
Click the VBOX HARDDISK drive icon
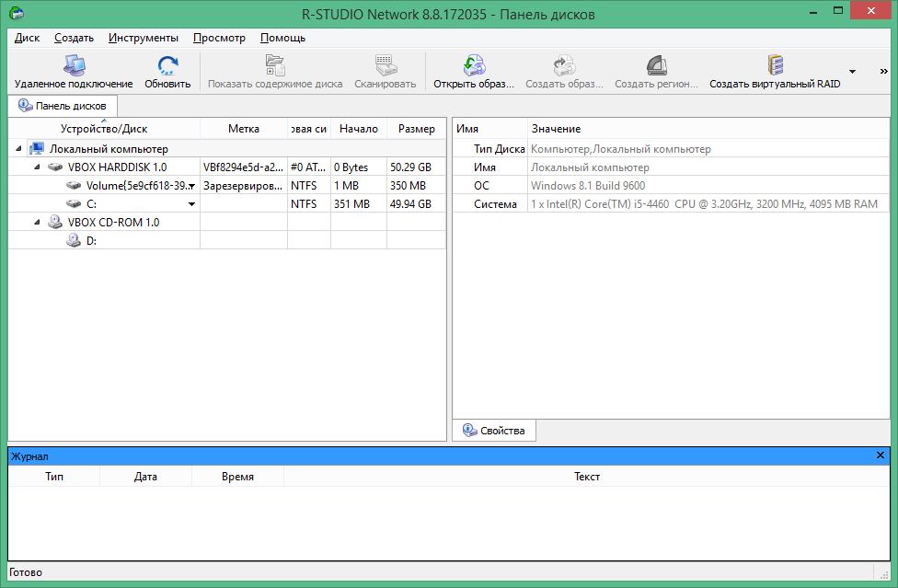point(55,167)
